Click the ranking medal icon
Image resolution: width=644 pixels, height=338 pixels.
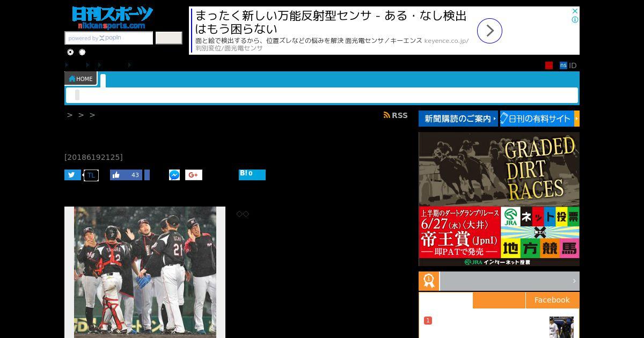[429, 281]
